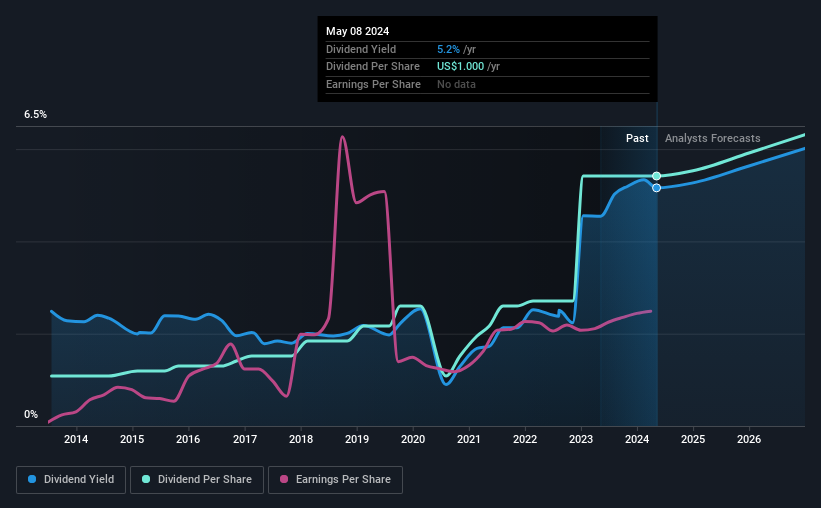Click the 2016 x-axis label

188,439
